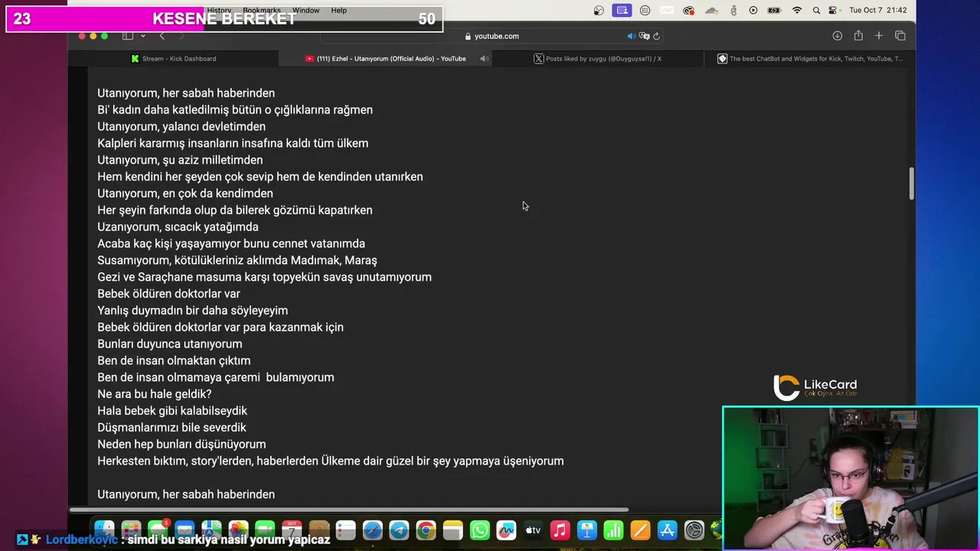Launch Telegram from the Dock
Screen dimensions: 980x551
399,530
